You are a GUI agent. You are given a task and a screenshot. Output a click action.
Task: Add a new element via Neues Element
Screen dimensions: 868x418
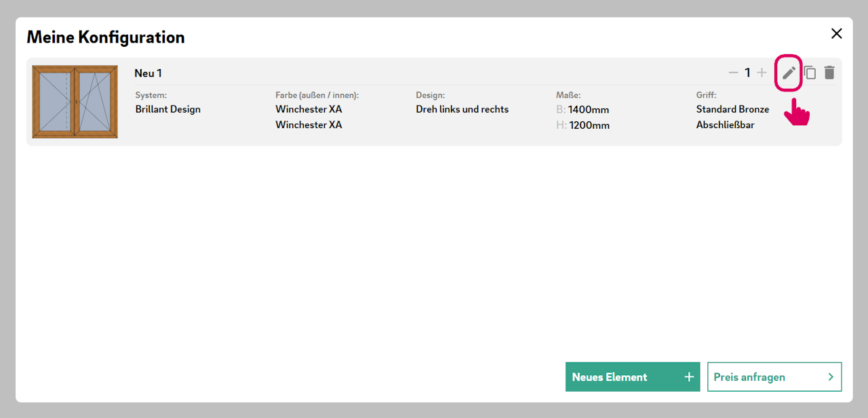pyautogui.click(x=633, y=377)
